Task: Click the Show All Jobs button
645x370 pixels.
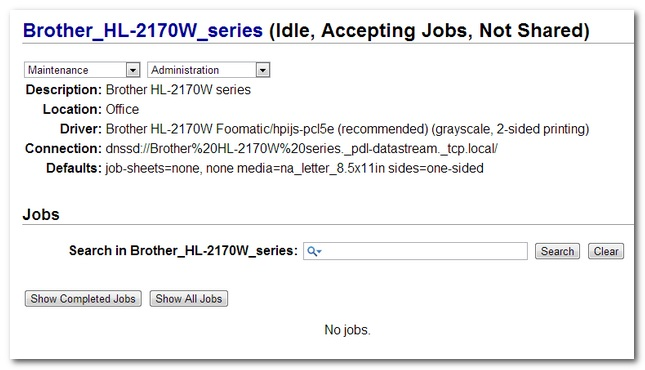Action: tap(188, 298)
